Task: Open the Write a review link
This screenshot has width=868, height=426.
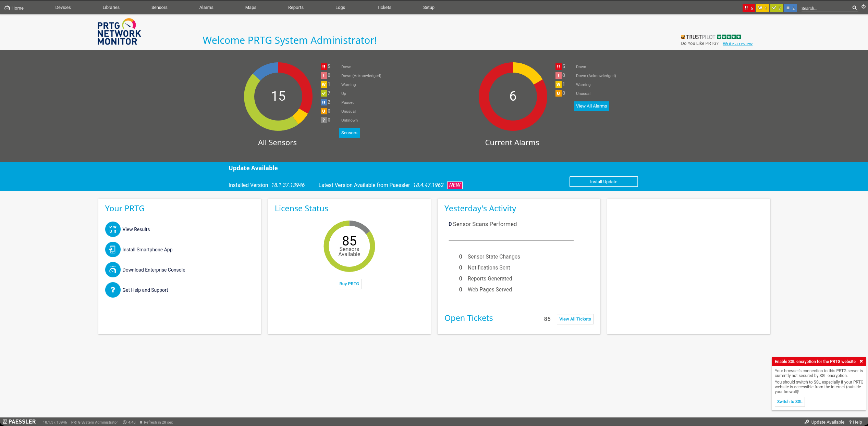Action: 737,43
